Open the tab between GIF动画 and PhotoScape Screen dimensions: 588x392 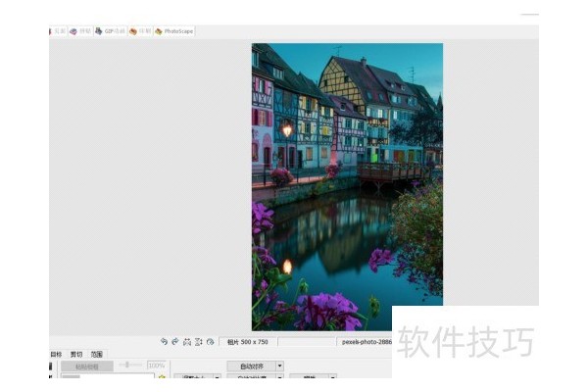(x=140, y=31)
